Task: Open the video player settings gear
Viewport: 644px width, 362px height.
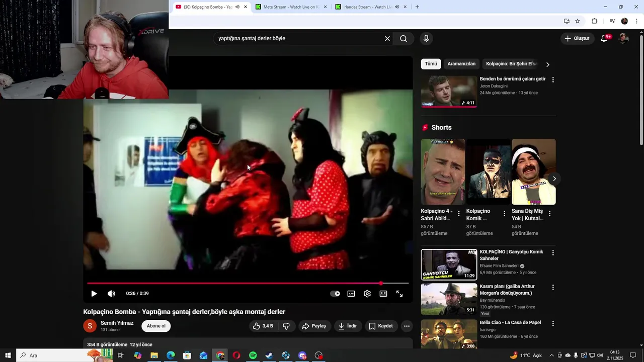Action: [367, 294]
